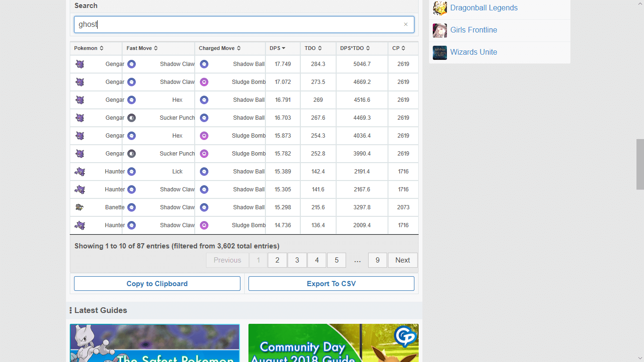Click the Haunter sprite in the Lick row
Image resolution: width=644 pixels, height=362 pixels.
click(80, 172)
